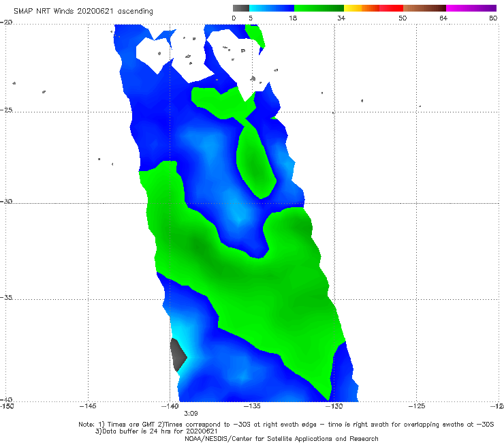Viewport: 504px width, 443px height.
Task: Click the swath time label '3:09'
Action: coord(191,414)
